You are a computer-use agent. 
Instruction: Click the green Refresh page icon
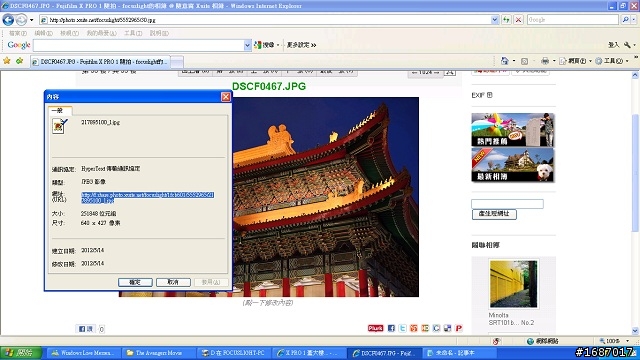coord(506,20)
